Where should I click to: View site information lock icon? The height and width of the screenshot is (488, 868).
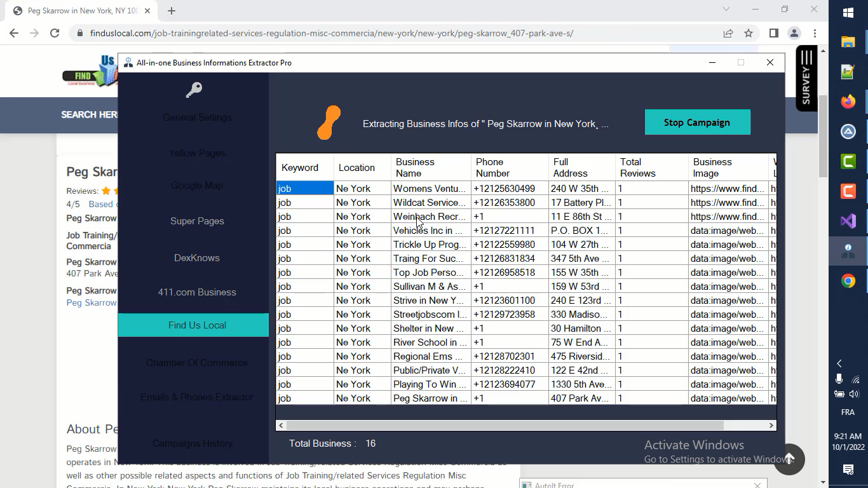[79, 33]
